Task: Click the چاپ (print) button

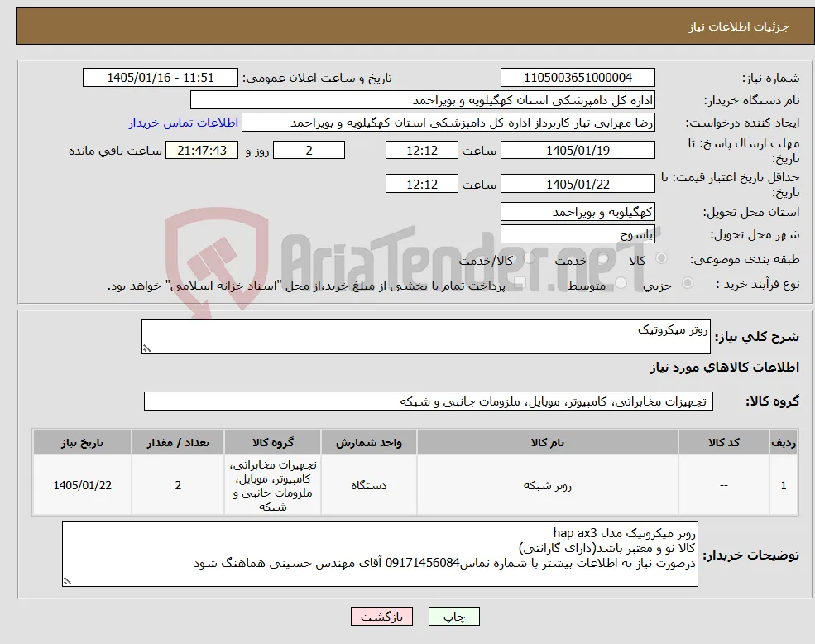Action: 453,617
